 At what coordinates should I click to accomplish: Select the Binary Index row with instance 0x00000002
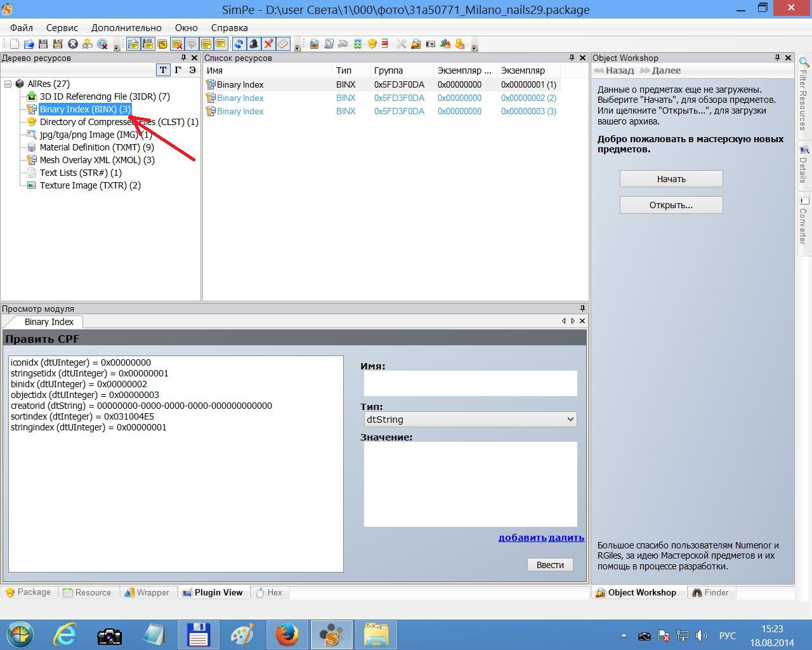tap(383, 98)
